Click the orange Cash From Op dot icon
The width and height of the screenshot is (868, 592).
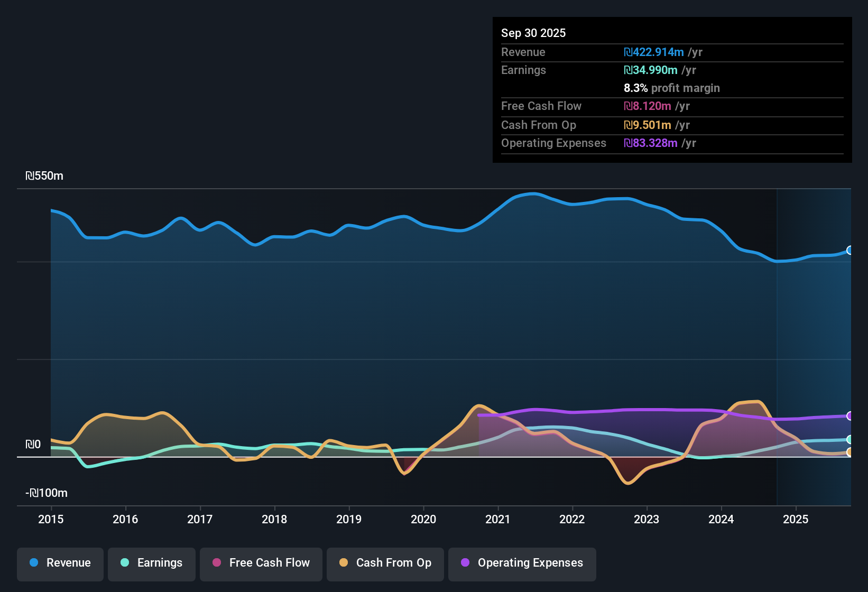coord(344,563)
